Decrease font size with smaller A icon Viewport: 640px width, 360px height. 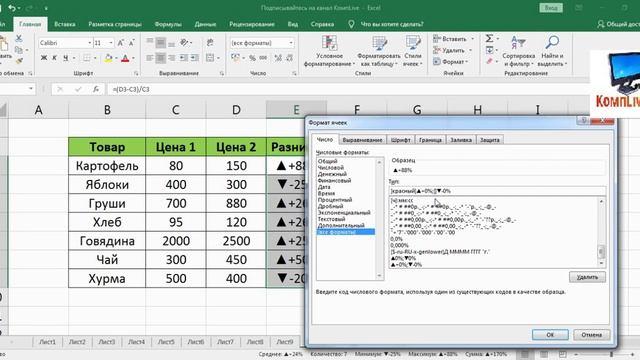(131, 43)
